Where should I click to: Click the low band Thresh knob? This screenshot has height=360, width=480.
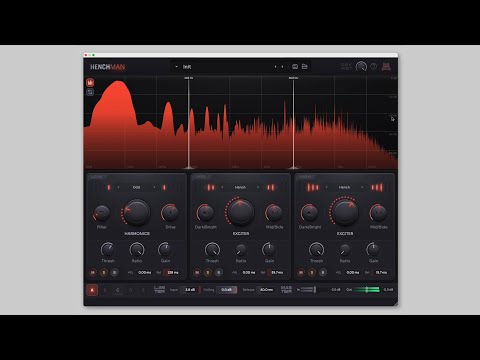[x=108, y=249]
